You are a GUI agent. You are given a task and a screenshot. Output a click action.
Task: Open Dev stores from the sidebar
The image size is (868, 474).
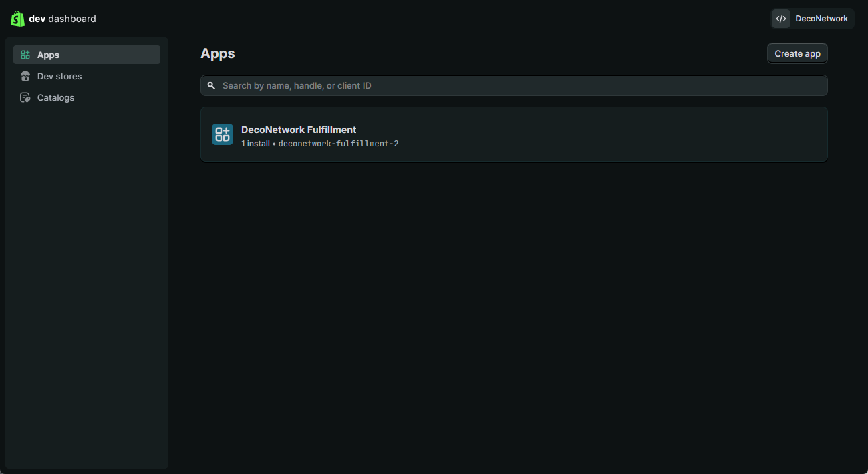tap(87, 76)
